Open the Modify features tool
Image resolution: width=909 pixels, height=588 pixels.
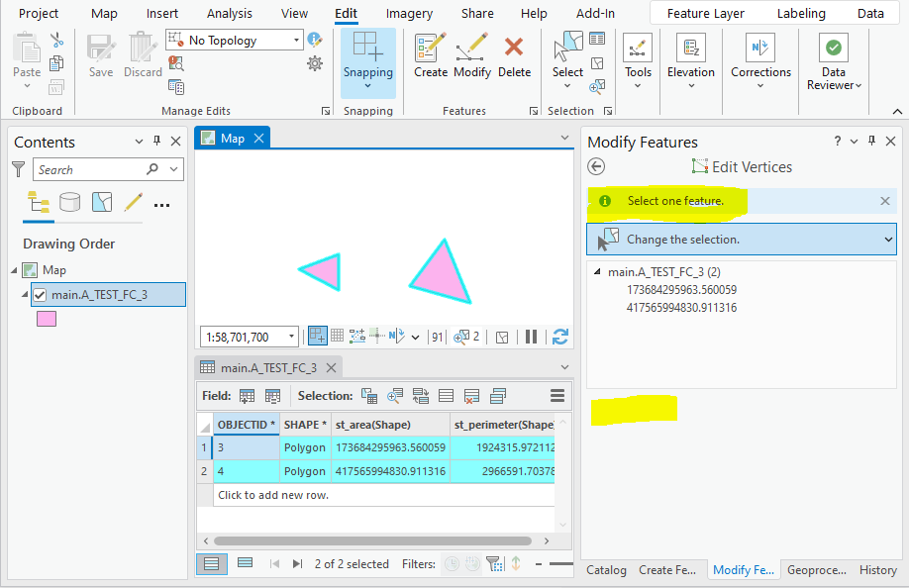tap(471, 54)
